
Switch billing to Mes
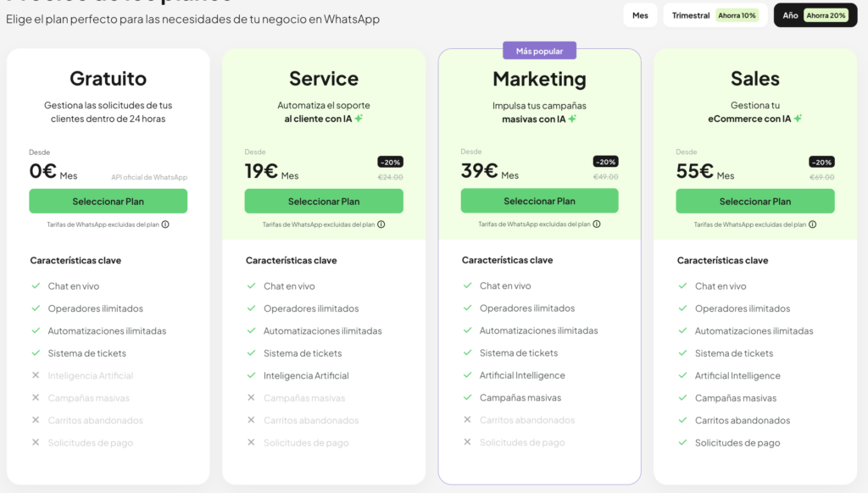(x=640, y=15)
